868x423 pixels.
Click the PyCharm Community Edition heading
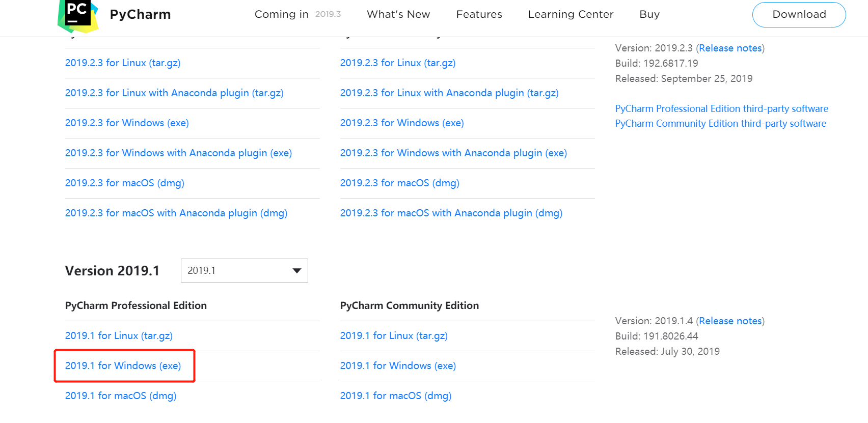point(410,305)
